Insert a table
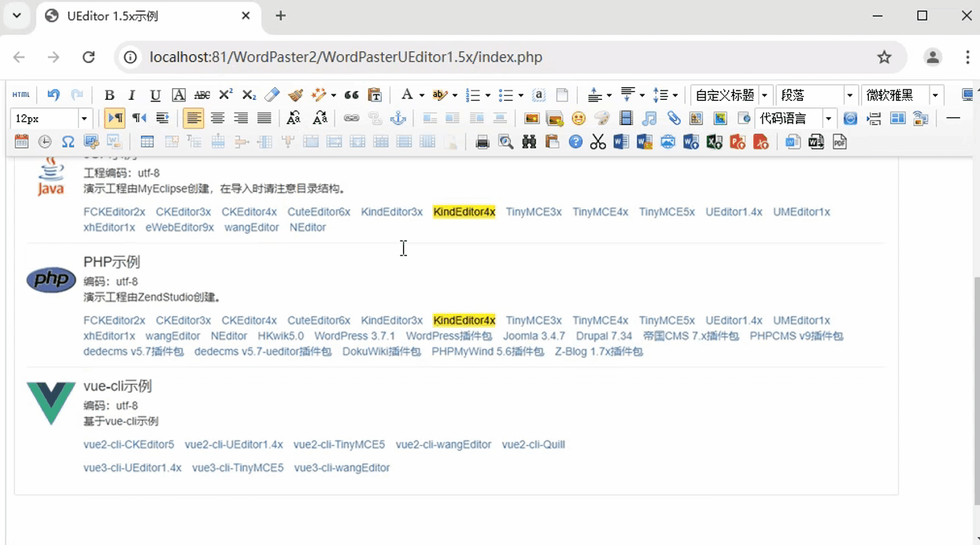Screen dimensions: 980x545 [147, 142]
